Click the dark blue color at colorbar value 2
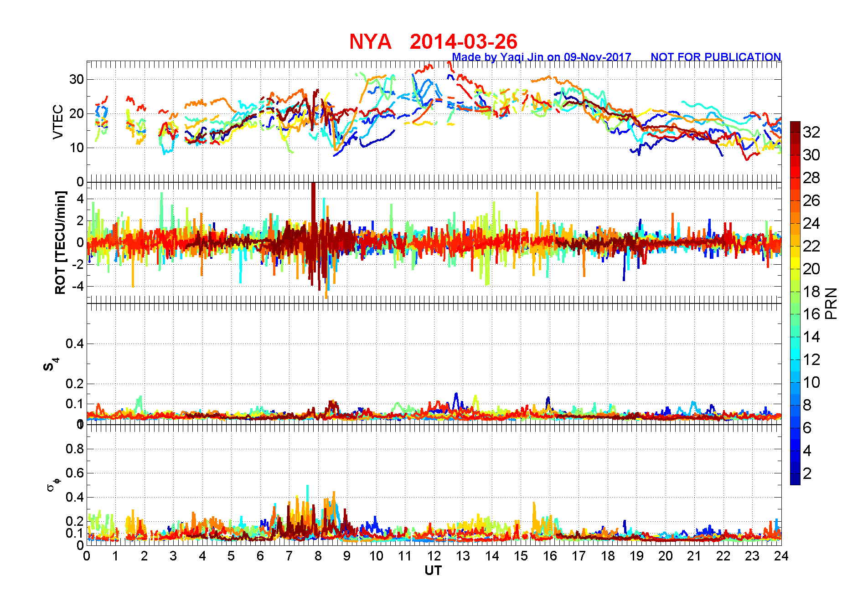Viewport: 868px width, 606px height. tap(795, 473)
